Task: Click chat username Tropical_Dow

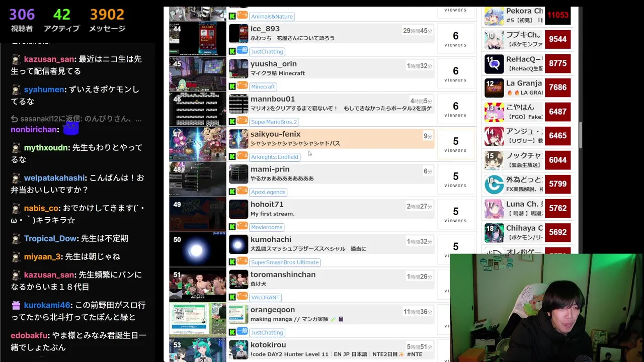Action: point(50,238)
